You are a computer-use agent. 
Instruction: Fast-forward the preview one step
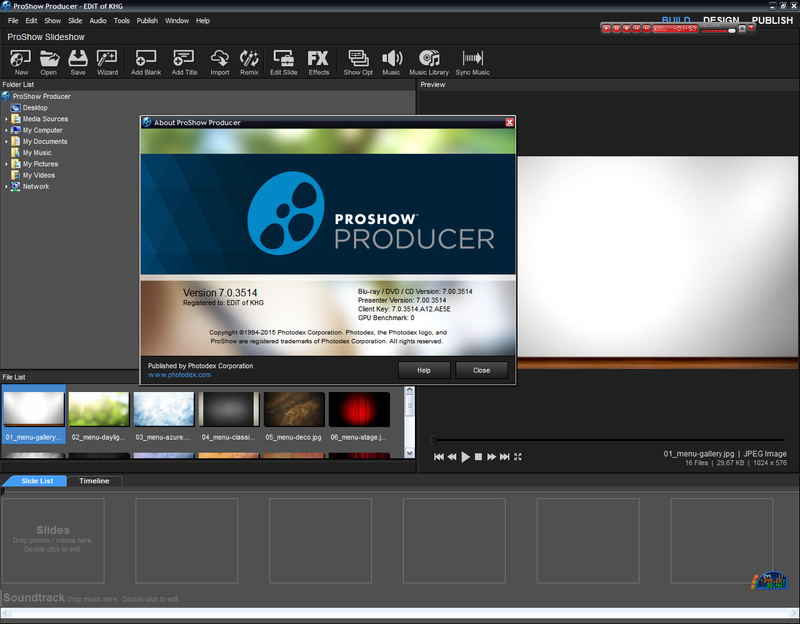click(x=491, y=457)
